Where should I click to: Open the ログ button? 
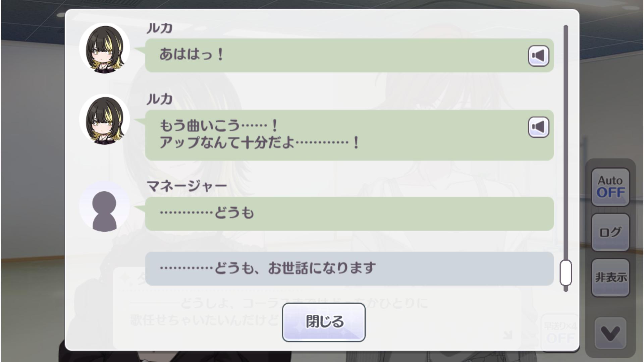pyautogui.click(x=610, y=232)
